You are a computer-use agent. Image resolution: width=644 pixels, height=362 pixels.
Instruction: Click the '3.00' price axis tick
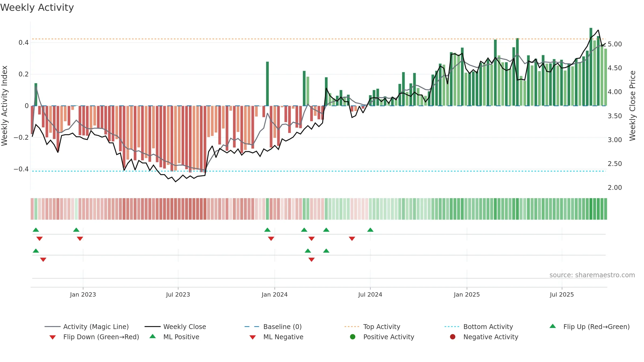[x=615, y=140]
